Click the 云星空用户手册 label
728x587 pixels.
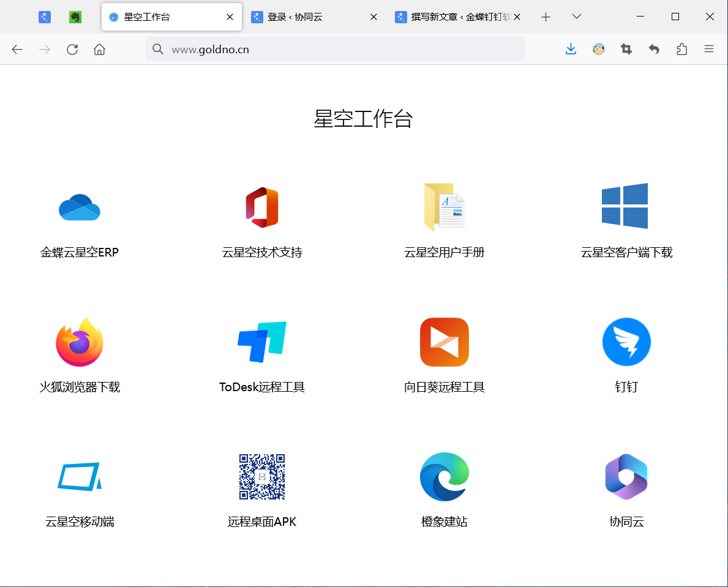(445, 252)
